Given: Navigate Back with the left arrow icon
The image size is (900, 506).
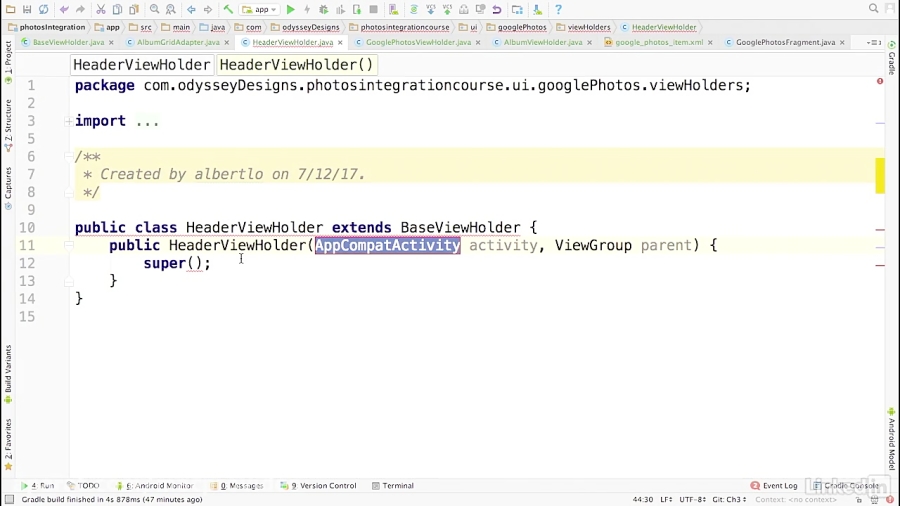Looking at the screenshot, I should pyautogui.click(x=191, y=9).
